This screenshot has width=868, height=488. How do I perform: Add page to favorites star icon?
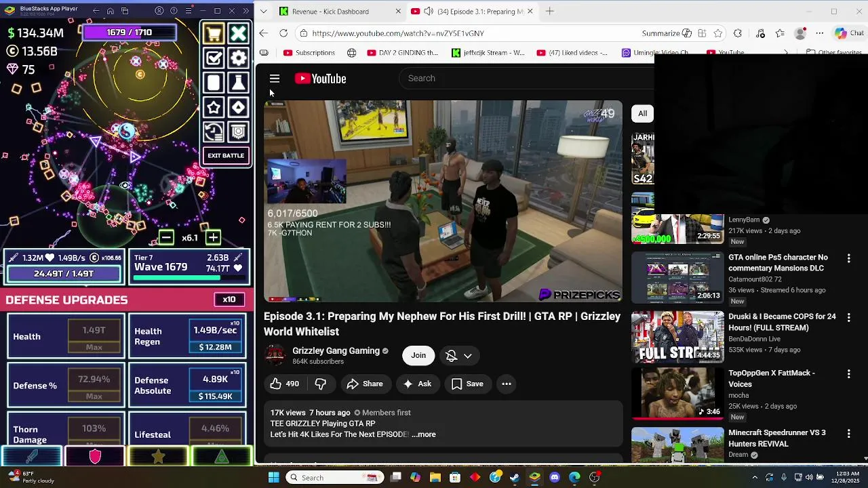[x=718, y=33]
